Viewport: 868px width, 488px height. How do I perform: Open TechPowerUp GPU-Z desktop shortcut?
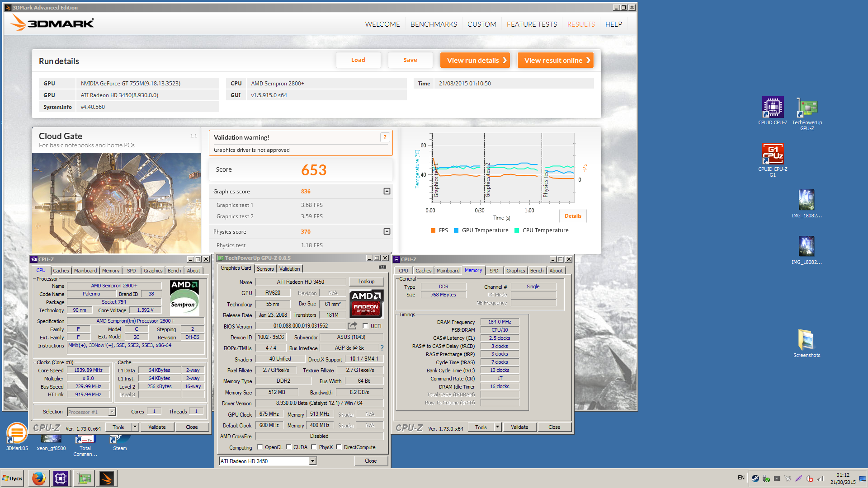coord(807,114)
